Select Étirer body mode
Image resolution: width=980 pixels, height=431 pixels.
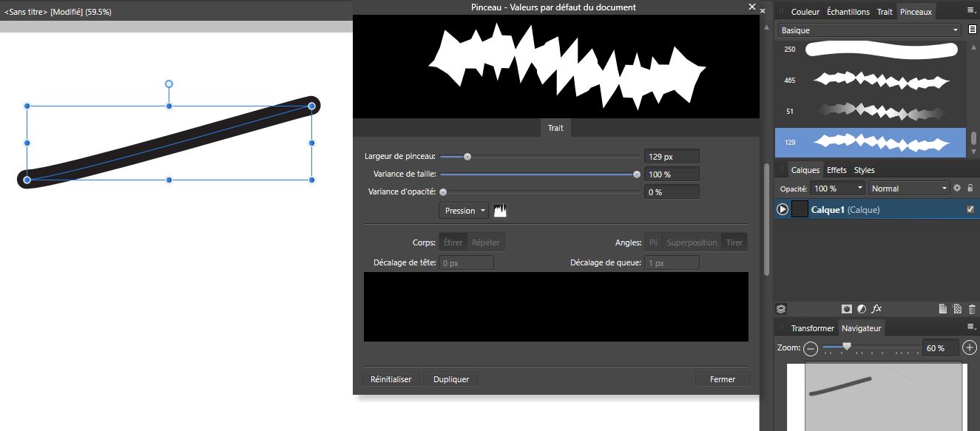453,242
